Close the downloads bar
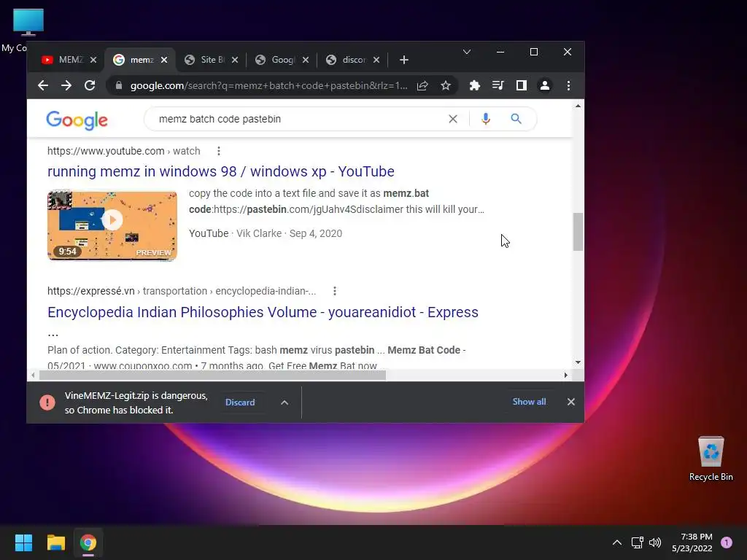The width and height of the screenshot is (747, 560). point(571,402)
